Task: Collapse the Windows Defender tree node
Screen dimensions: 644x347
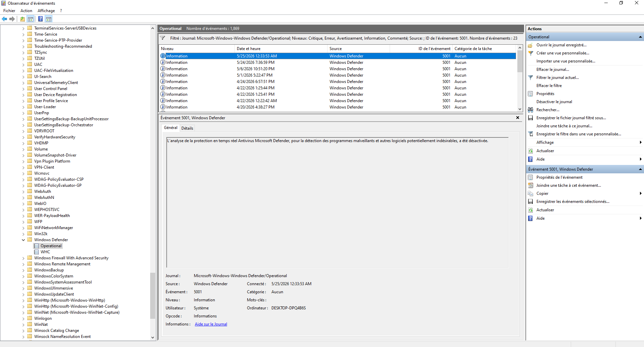Action: [x=23, y=240]
